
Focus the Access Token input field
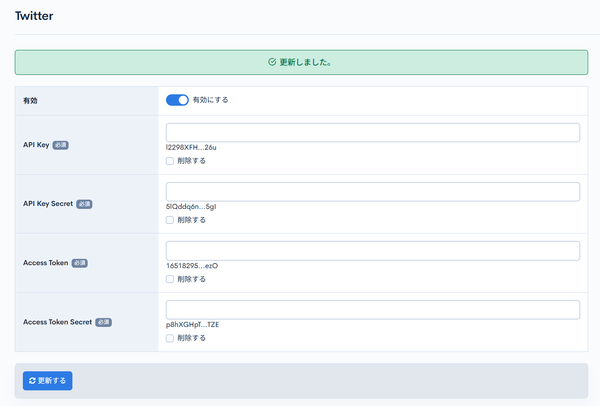pos(373,251)
